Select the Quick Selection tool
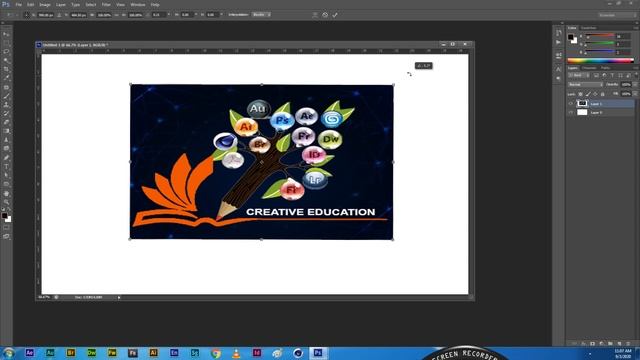 click(x=6, y=60)
